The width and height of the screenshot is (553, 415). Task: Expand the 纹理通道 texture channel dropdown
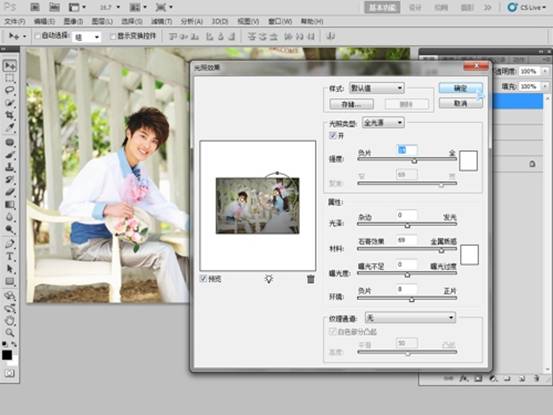click(x=411, y=318)
